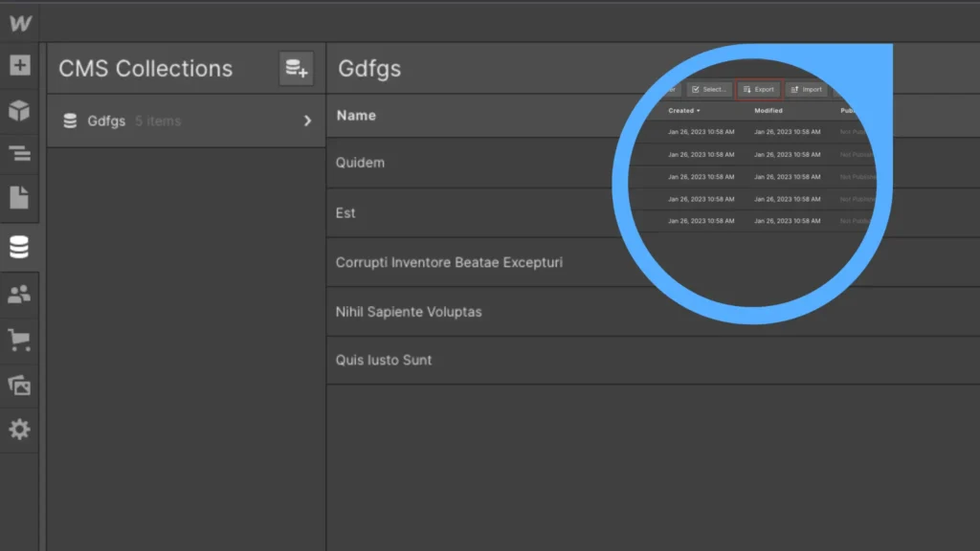Open the Navigator panel

pyautogui.click(x=19, y=154)
